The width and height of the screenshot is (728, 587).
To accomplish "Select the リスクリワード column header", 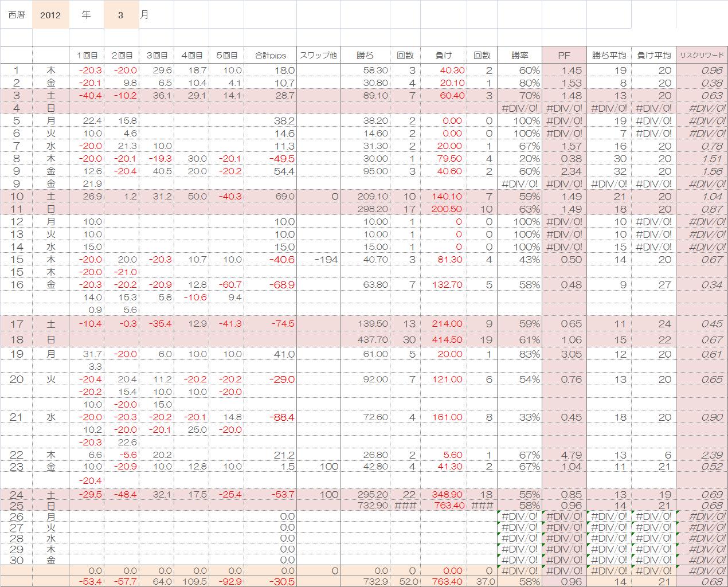I will point(702,56).
